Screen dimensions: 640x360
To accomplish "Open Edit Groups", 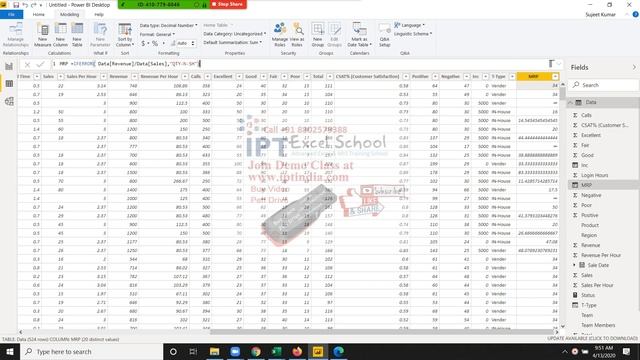I will [335, 35].
